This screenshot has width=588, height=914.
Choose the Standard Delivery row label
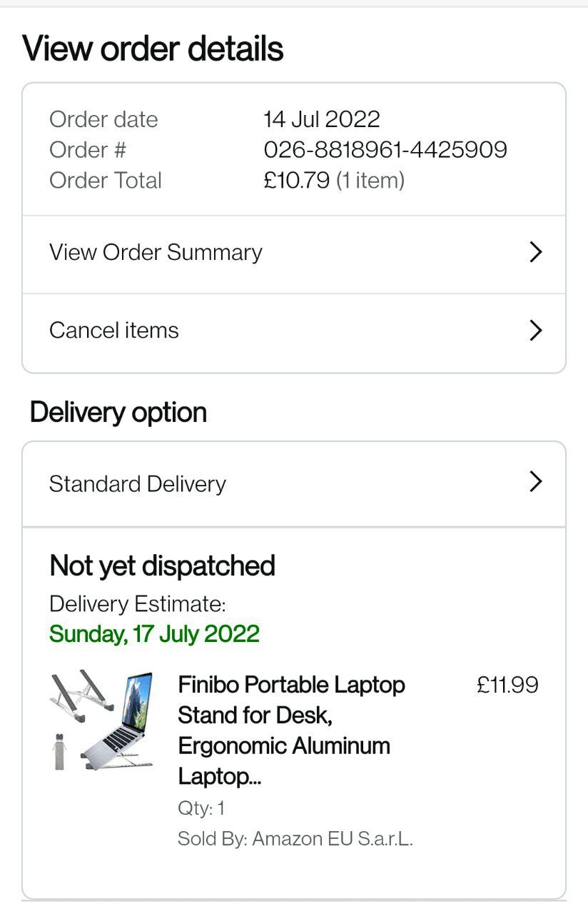138,484
